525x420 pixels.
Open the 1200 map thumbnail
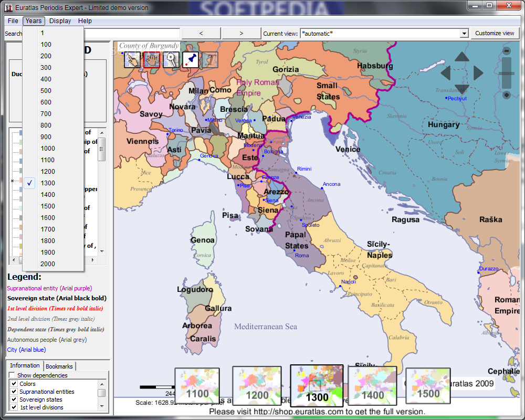tap(257, 385)
